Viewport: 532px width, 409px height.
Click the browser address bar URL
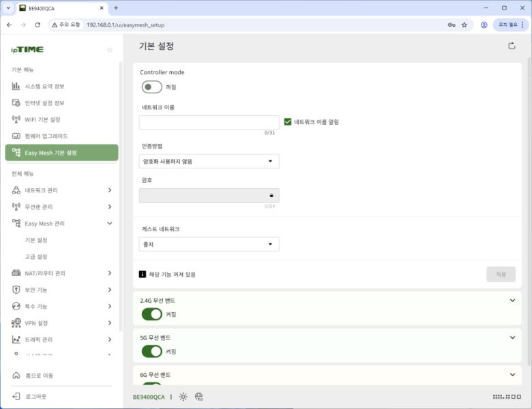(x=125, y=25)
